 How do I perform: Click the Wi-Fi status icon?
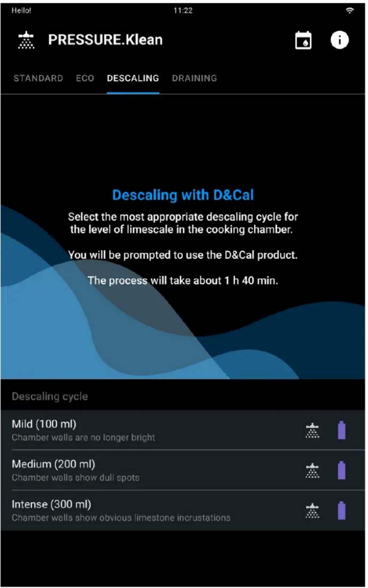coord(350,11)
